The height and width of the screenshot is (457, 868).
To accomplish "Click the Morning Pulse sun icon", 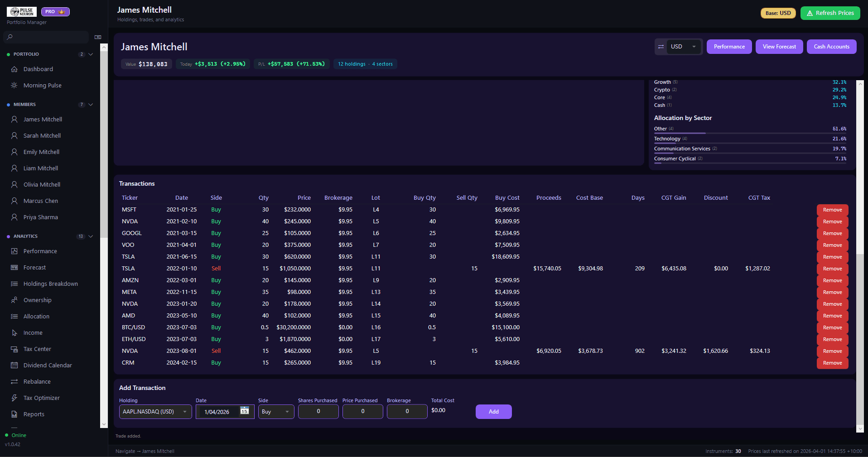I will (14, 86).
